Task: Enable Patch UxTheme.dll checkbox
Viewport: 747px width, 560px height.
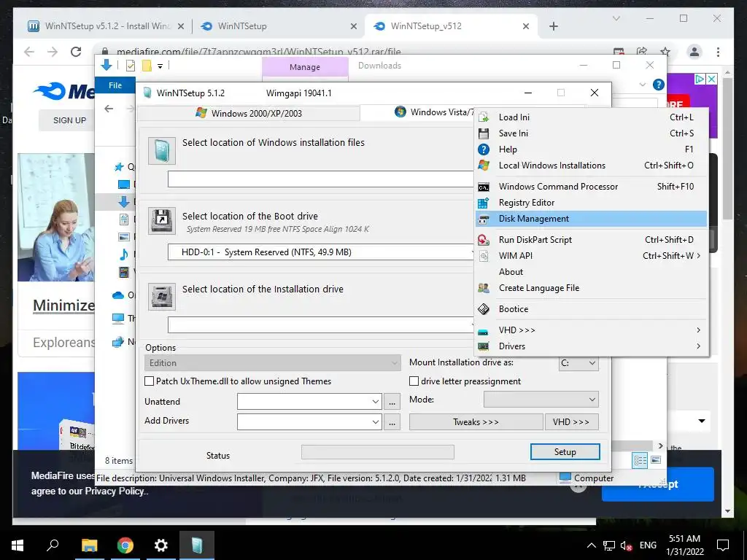Action: (149, 381)
